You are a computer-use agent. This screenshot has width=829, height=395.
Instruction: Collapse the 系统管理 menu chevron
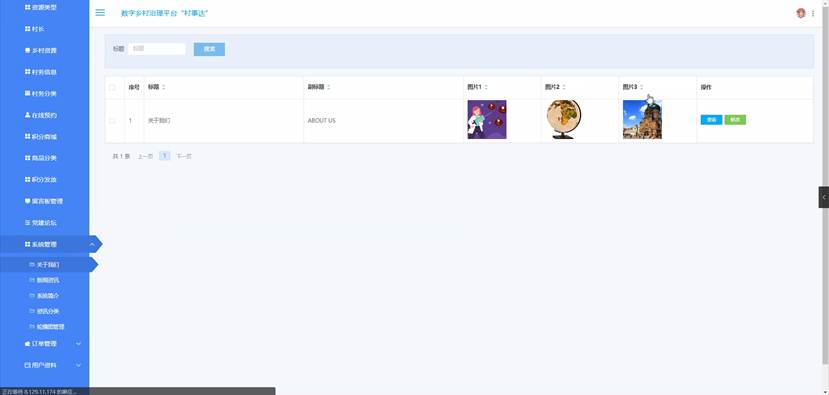click(93, 244)
